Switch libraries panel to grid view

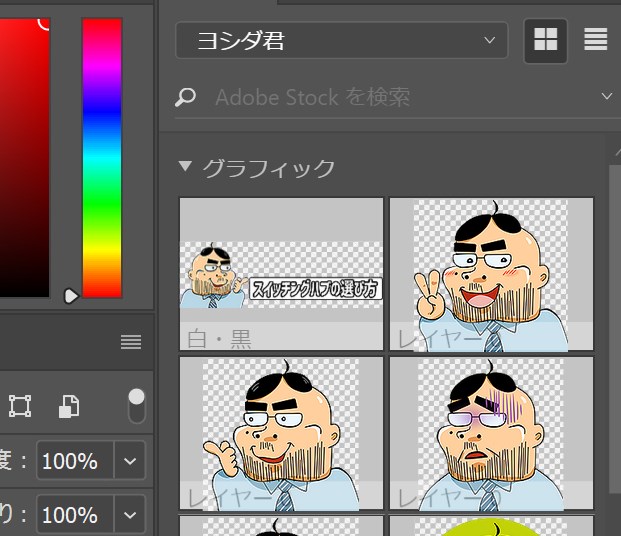click(x=545, y=40)
